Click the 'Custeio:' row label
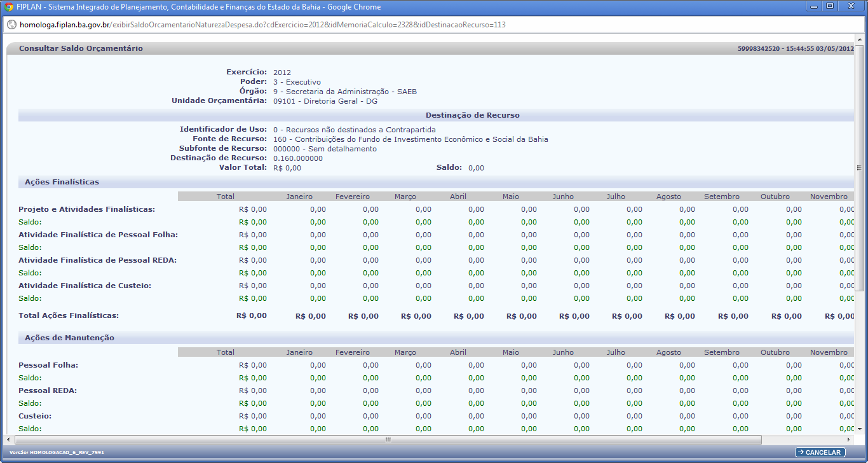Image resolution: width=868 pixels, height=463 pixels. click(35, 416)
